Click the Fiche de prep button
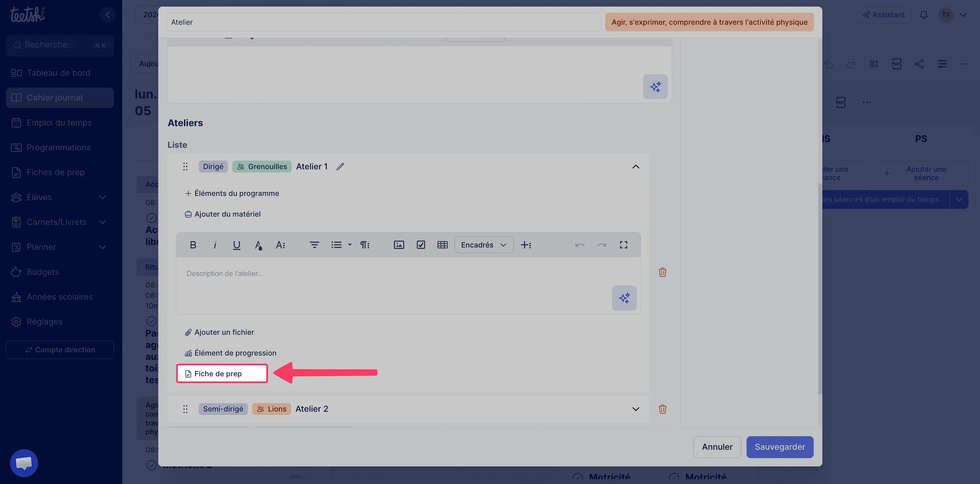The height and width of the screenshot is (484, 980). [222, 374]
